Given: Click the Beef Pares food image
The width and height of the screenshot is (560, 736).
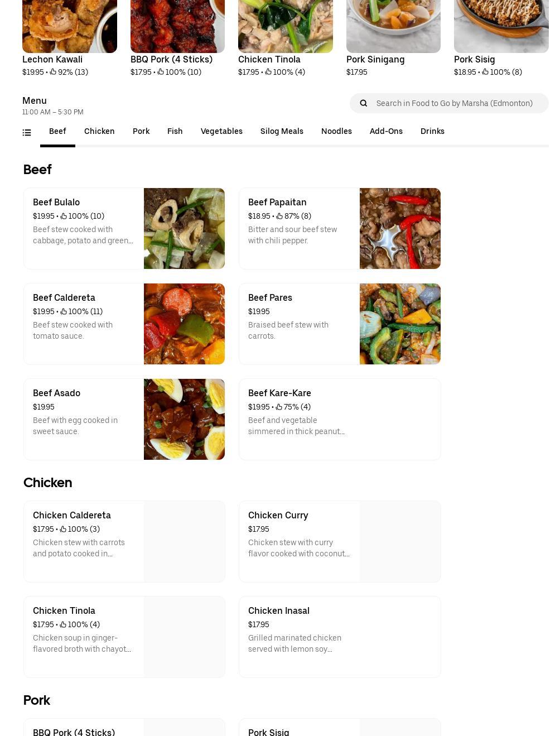Looking at the screenshot, I should pos(400,324).
